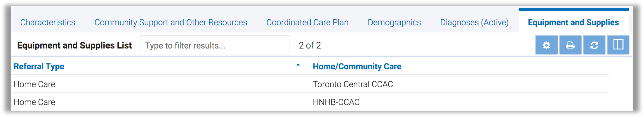The width and height of the screenshot is (644, 117).
Task: Click the second Home Care referral cell
Action: tap(34, 102)
